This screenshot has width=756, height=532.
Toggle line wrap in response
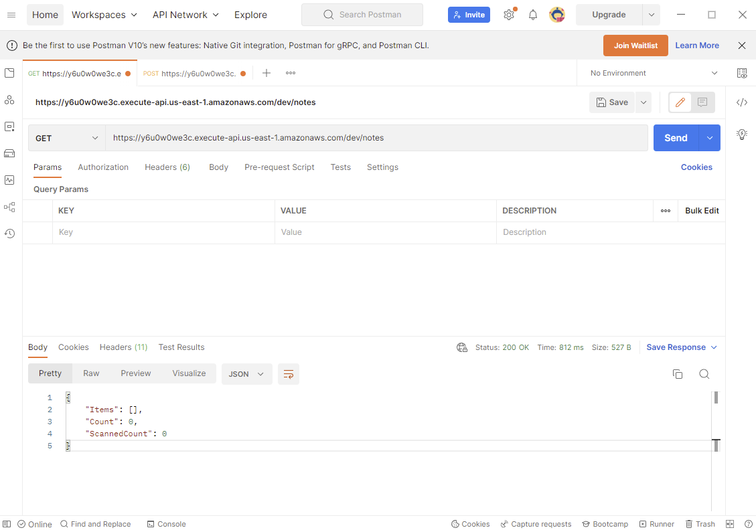(x=289, y=374)
